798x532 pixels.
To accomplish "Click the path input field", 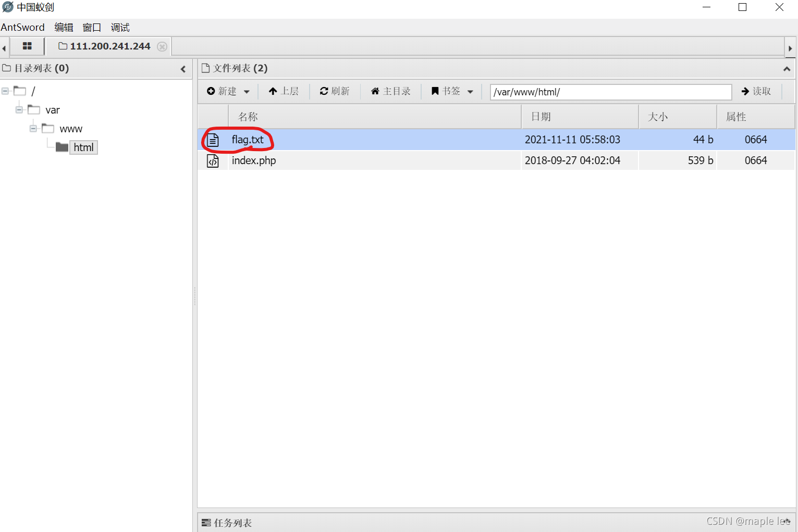I will pyautogui.click(x=610, y=92).
